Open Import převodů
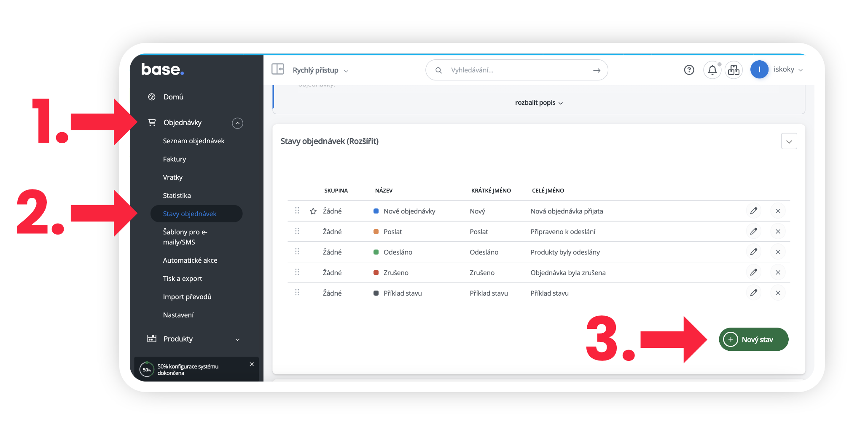868x435 pixels. pyautogui.click(x=187, y=296)
